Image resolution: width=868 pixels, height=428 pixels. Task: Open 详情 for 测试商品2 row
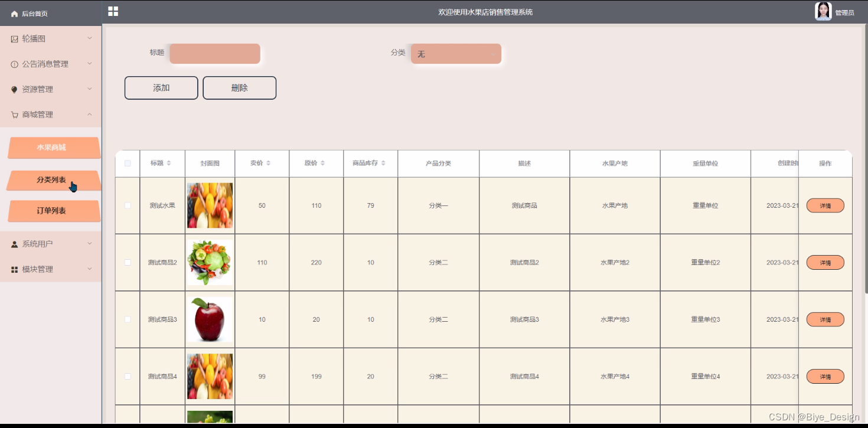click(x=825, y=263)
